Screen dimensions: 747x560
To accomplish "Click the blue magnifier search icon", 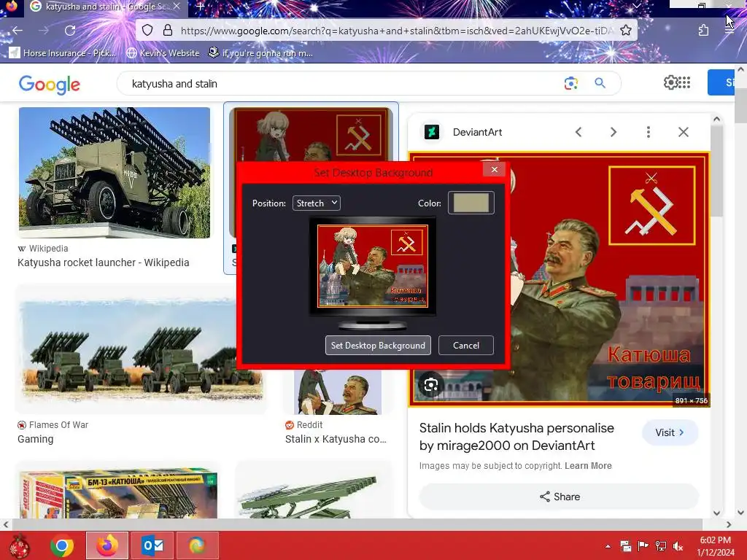I will 600,83.
